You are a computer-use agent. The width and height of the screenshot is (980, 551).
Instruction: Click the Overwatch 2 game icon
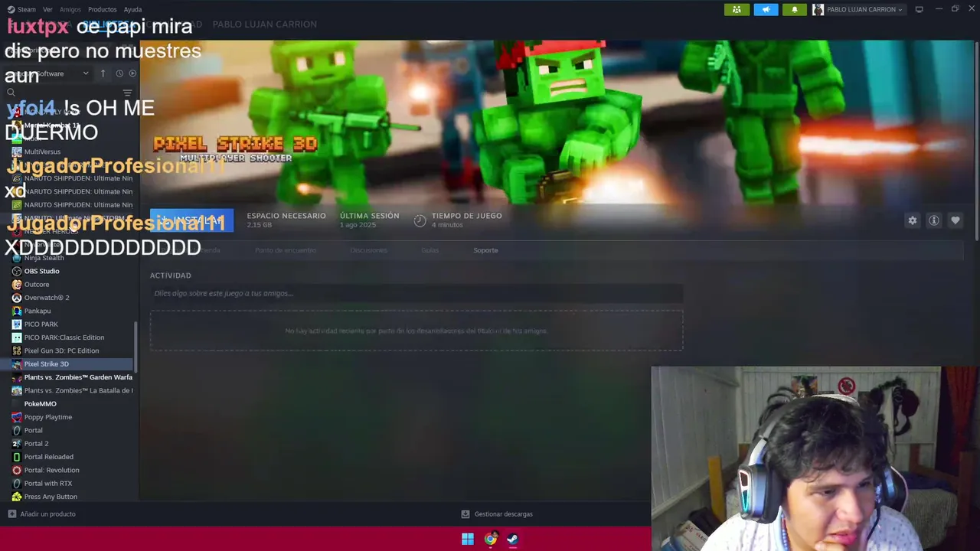tap(17, 298)
